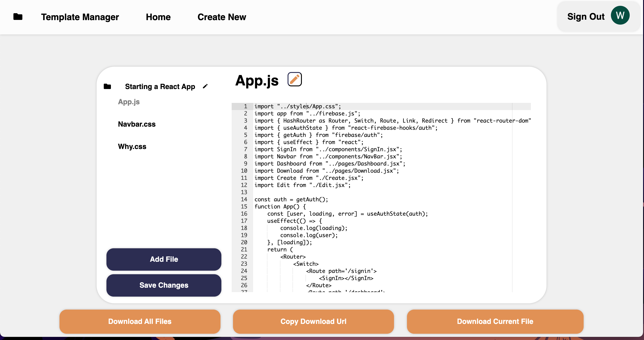Click the Template Manager title

[80, 17]
